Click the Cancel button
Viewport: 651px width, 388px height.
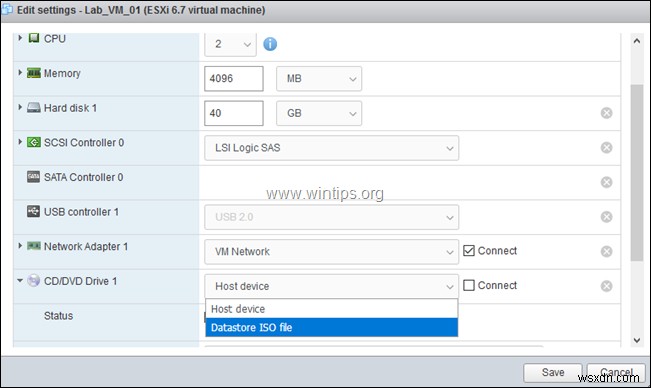point(616,373)
